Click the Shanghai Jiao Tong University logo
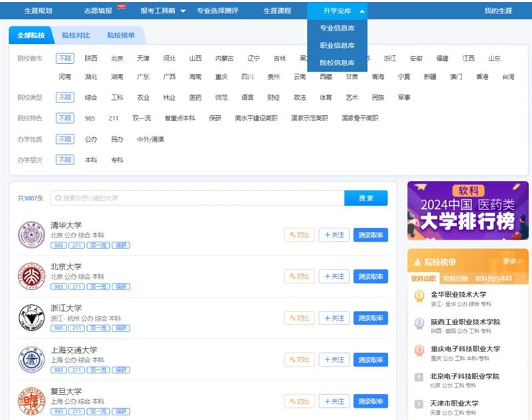This screenshot has width=532, height=420. (x=31, y=359)
